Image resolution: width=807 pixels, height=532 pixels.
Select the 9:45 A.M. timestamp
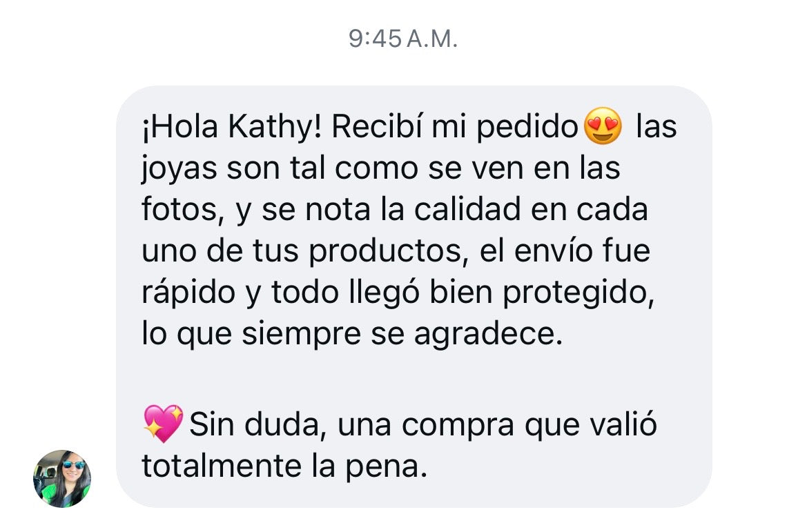tap(403, 39)
